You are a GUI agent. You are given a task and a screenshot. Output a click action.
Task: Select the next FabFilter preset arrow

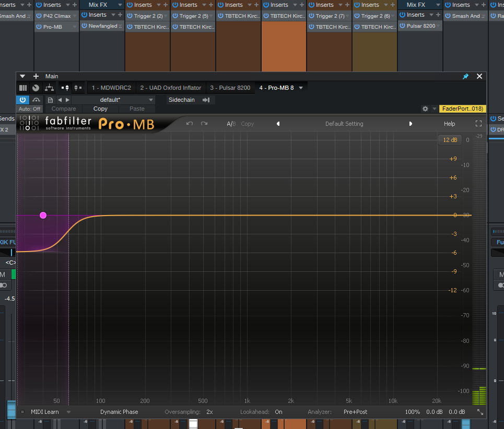click(411, 124)
